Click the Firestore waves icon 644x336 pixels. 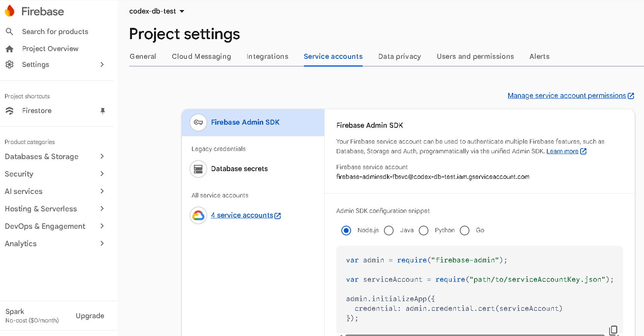tap(10, 111)
